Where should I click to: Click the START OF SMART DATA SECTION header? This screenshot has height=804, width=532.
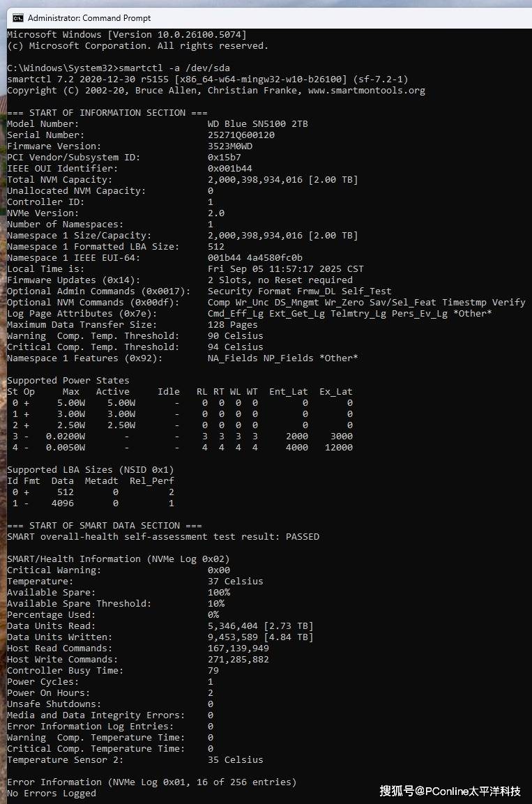(105, 525)
